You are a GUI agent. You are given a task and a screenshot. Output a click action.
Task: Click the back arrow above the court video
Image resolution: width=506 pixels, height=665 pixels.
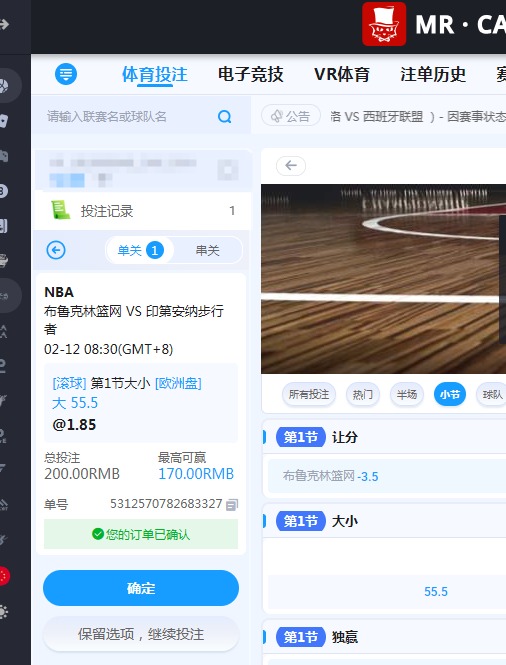tap(291, 165)
